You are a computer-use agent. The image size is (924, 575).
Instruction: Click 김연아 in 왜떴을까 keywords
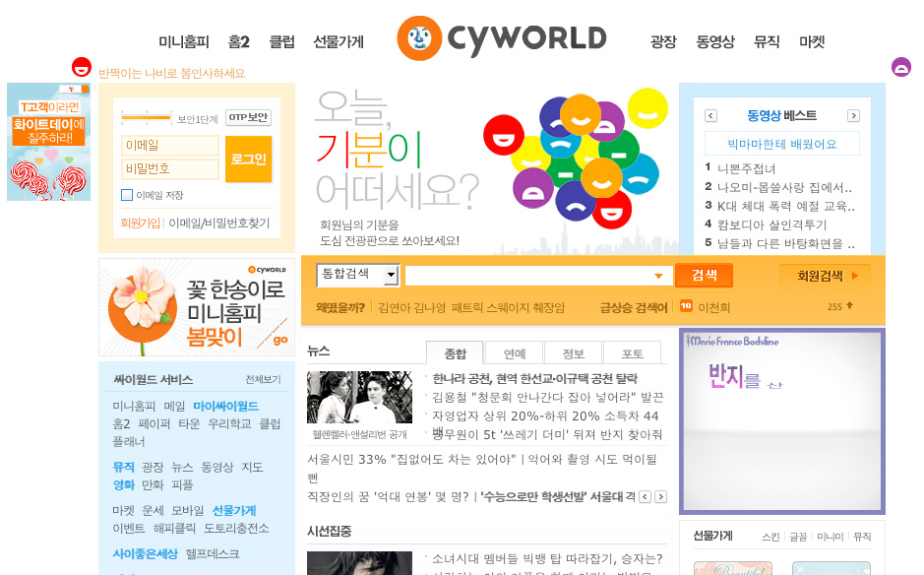pyautogui.click(x=395, y=307)
